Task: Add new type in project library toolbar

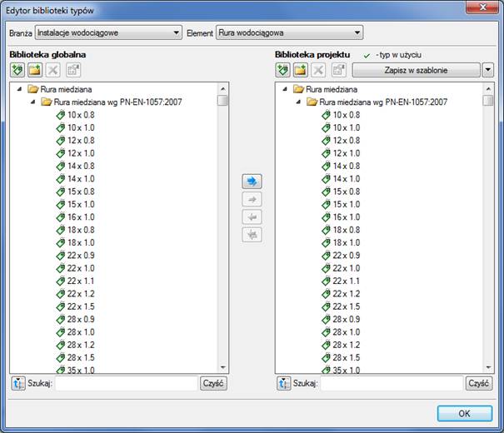Action: pos(283,70)
